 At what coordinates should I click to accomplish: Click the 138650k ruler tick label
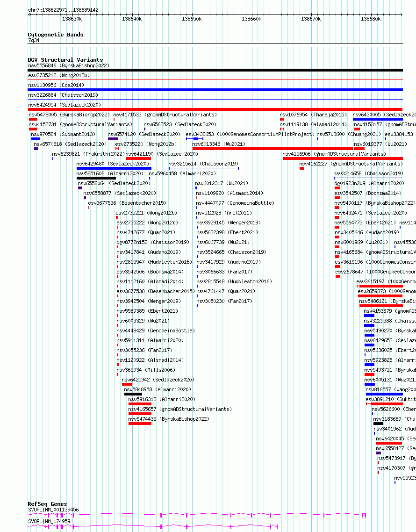click(x=192, y=19)
